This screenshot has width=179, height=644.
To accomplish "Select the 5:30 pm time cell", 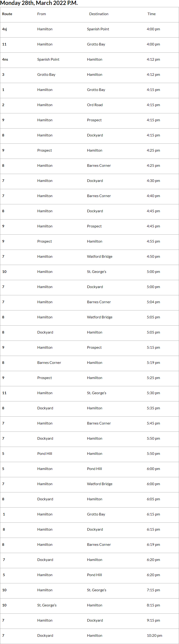I will pyautogui.click(x=153, y=393).
